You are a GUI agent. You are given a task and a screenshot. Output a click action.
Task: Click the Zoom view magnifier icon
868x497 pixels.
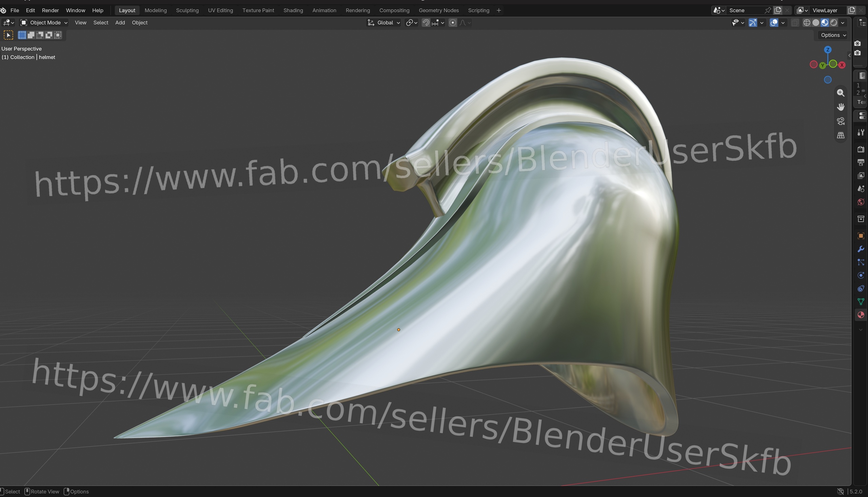pyautogui.click(x=841, y=93)
